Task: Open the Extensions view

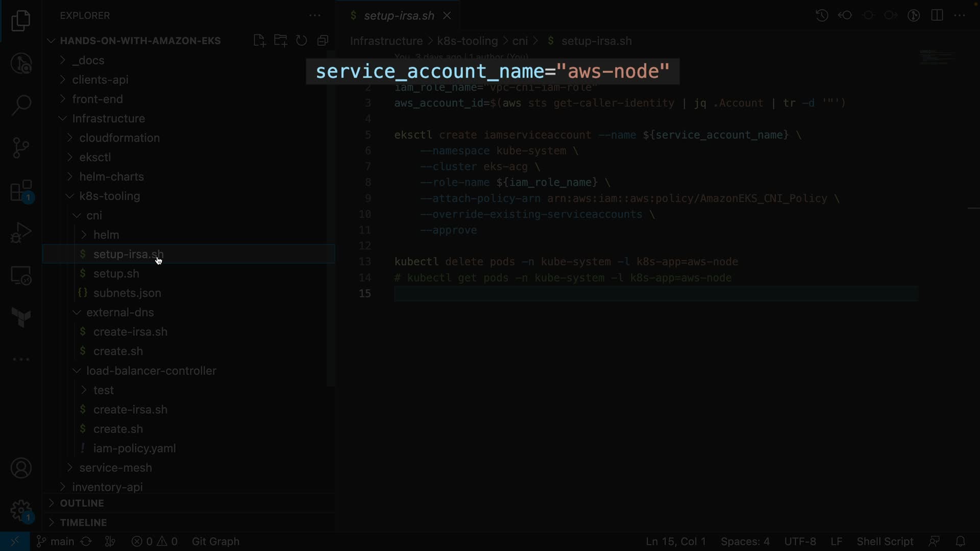Action: (21, 191)
